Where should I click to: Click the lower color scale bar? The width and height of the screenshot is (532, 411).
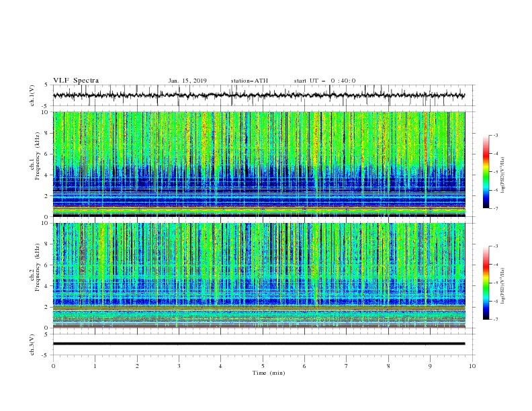pyautogui.click(x=486, y=283)
